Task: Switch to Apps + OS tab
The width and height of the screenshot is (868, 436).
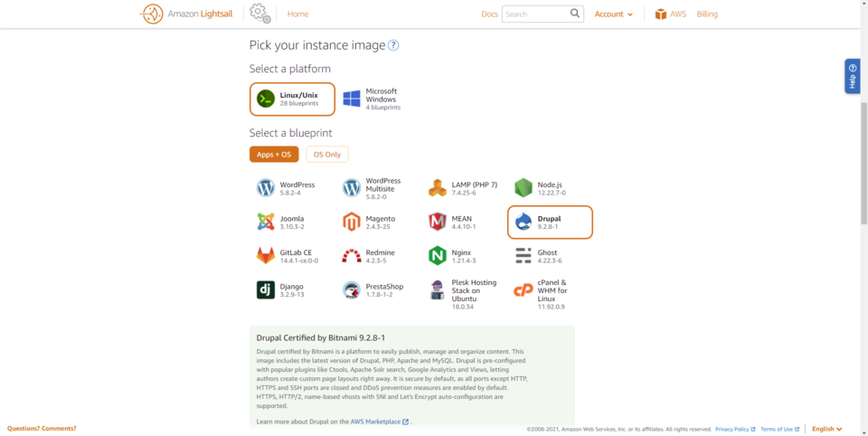Action: pos(274,155)
